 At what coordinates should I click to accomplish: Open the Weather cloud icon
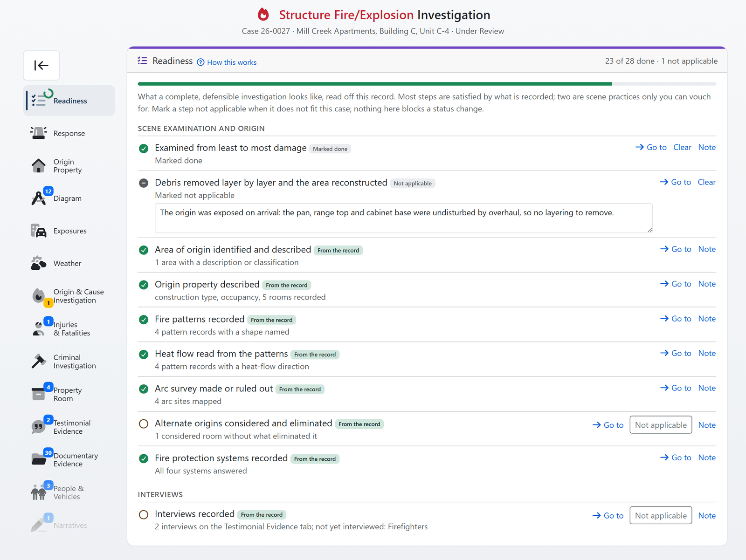(39, 263)
